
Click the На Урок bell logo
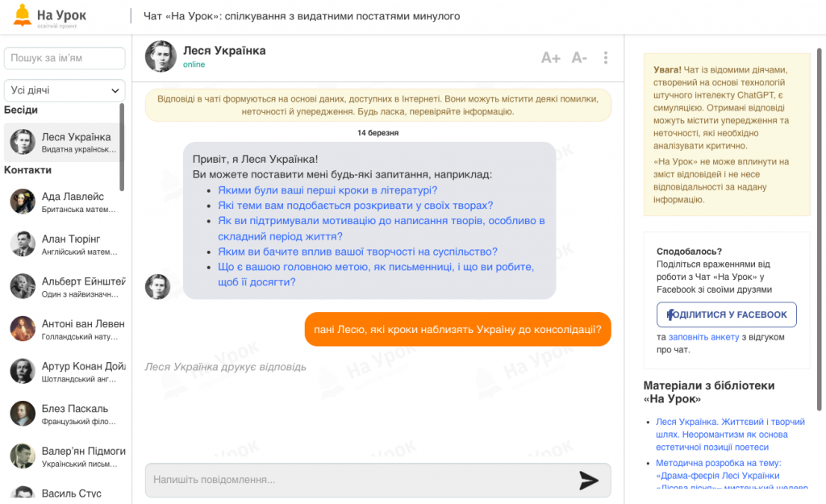point(22,15)
